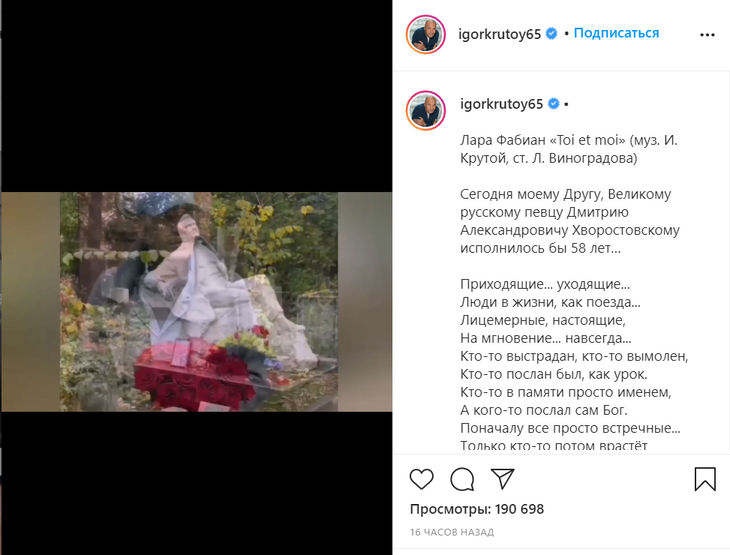Click verified badge next to header username

click(x=551, y=34)
